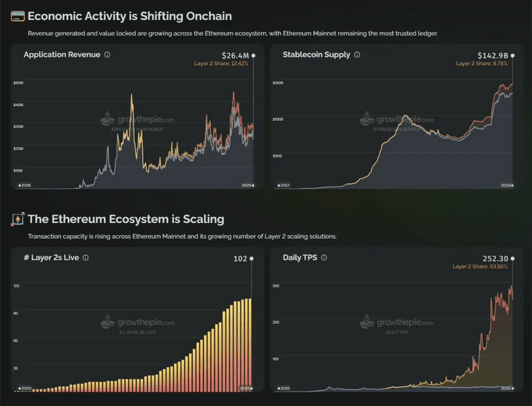Screen dimensions: 532x406
Task: Click the 2018 start label on Application Revenue chart
Action: (24, 185)
